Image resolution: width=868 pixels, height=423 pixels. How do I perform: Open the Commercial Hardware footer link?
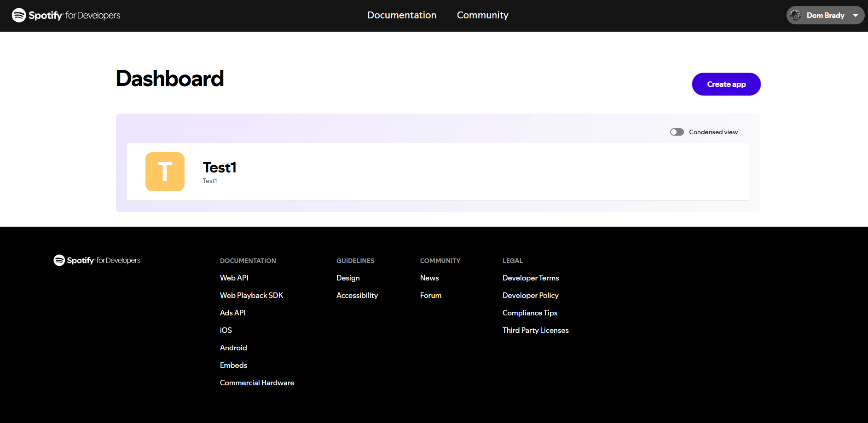(x=257, y=383)
